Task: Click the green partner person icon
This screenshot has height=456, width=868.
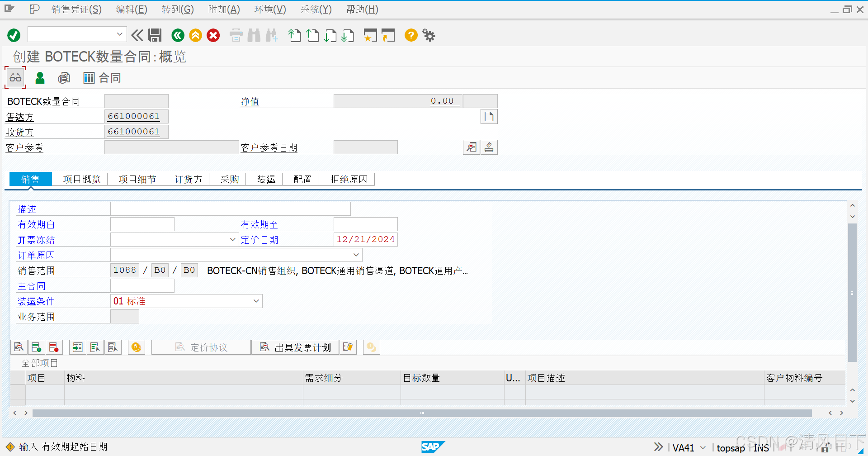Action: pos(40,78)
